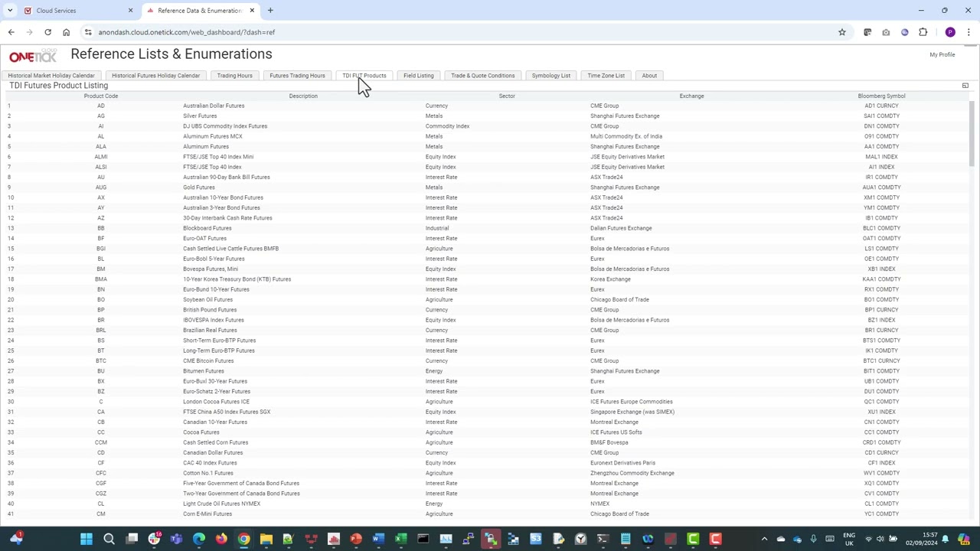Select 'Bovespa Futures, Mini' description
This screenshot has height=551, width=980.
[211, 269]
